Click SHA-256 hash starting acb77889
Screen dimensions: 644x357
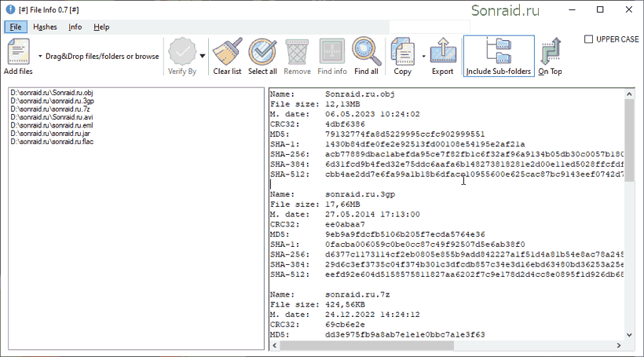pos(475,154)
